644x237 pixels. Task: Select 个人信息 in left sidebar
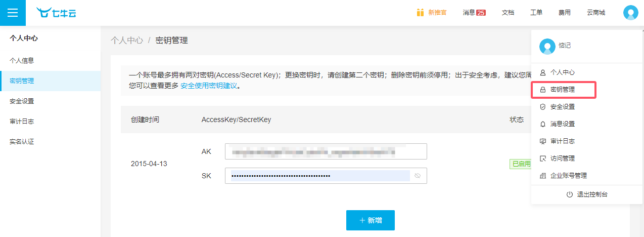click(22, 61)
